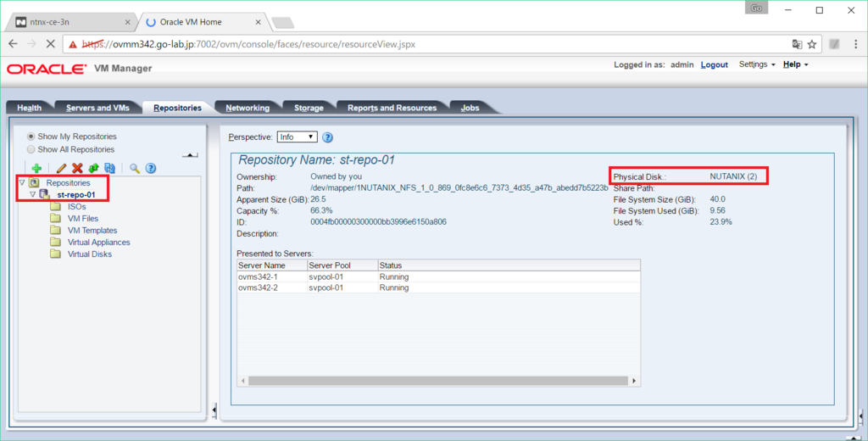Open the Virtual Appliances folder

[x=98, y=242]
